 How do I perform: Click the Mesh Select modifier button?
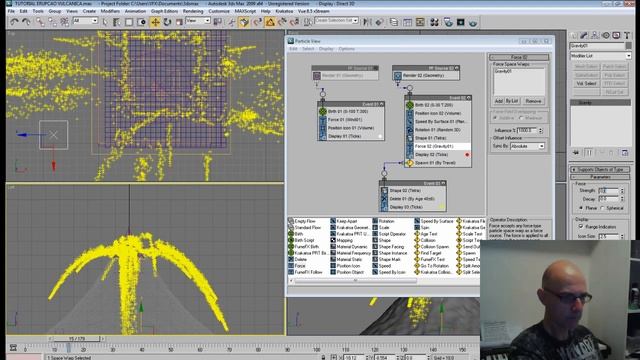[586, 67]
